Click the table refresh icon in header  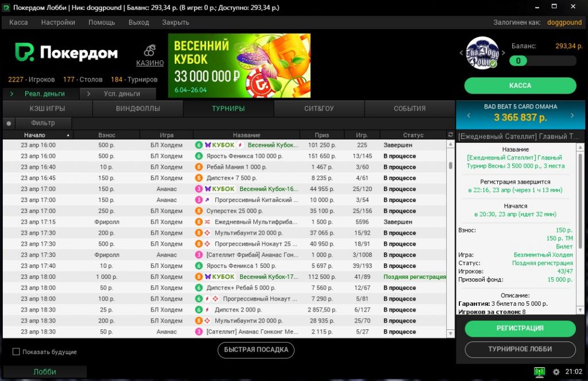point(450,134)
